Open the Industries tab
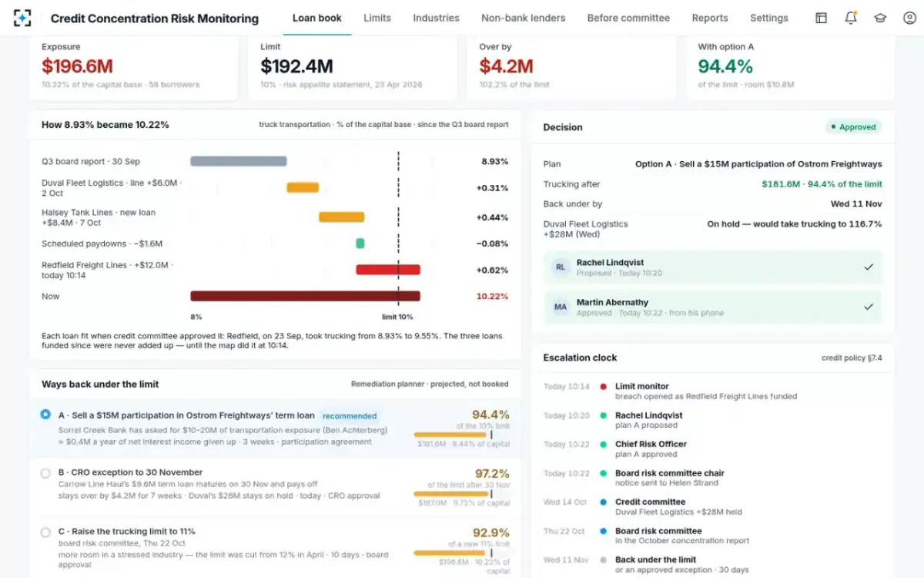 [436, 18]
